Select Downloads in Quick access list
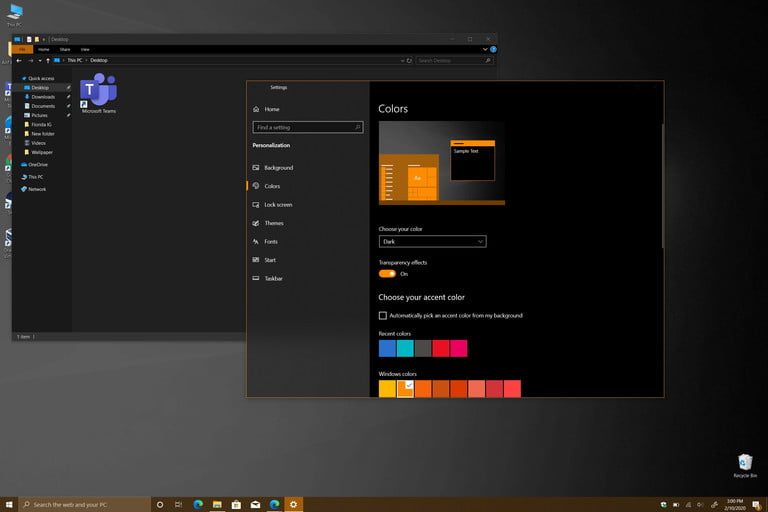 click(x=43, y=97)
